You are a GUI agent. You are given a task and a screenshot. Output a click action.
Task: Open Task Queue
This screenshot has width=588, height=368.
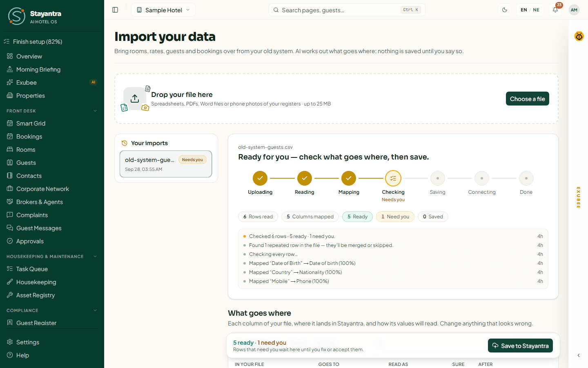pyautogui.click(x=52, y=269)
